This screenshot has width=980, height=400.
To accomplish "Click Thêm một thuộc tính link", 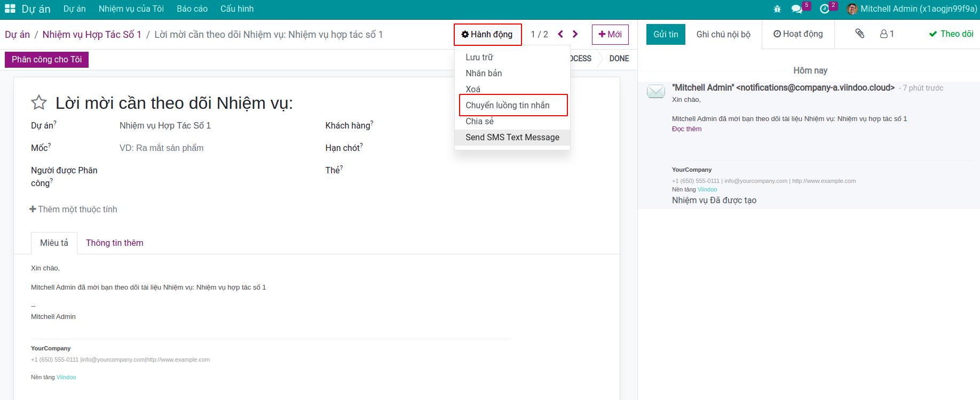I will click(x=73, y=209).
